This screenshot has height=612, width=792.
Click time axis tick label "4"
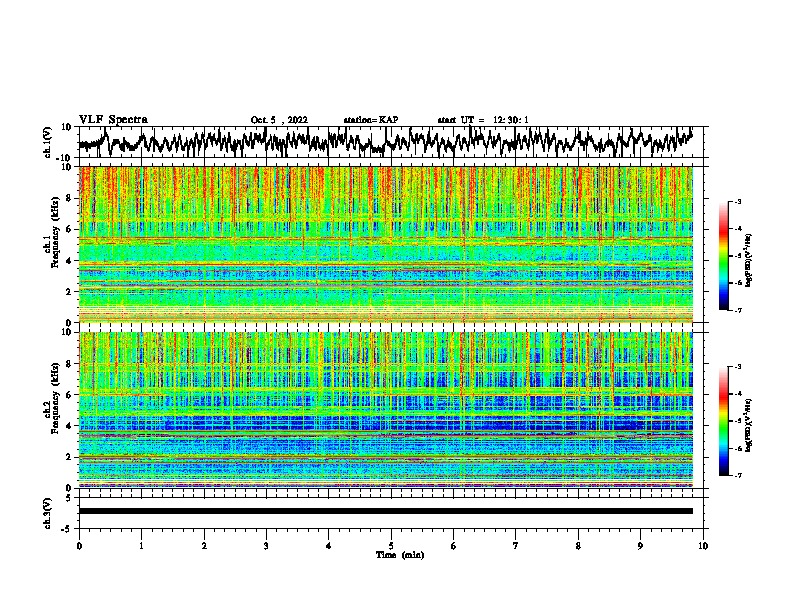click(329, 546)
